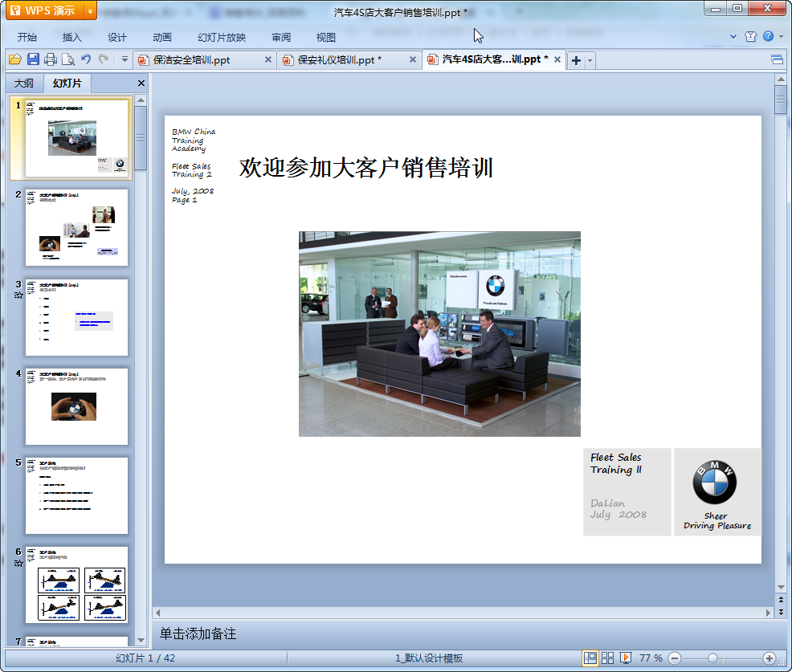Switch to Normal view icon in status bar
Image resolution: width=792 pixels, height=672 pixels.
coord(590,658)
